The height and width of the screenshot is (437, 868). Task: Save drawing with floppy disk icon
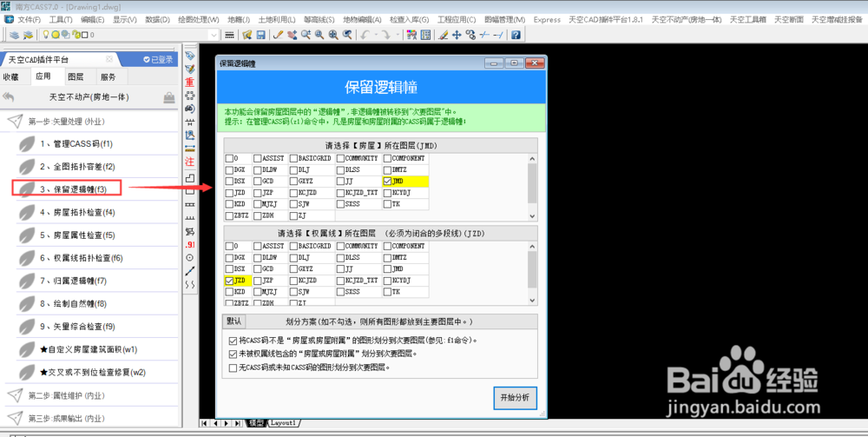point(260,35)
